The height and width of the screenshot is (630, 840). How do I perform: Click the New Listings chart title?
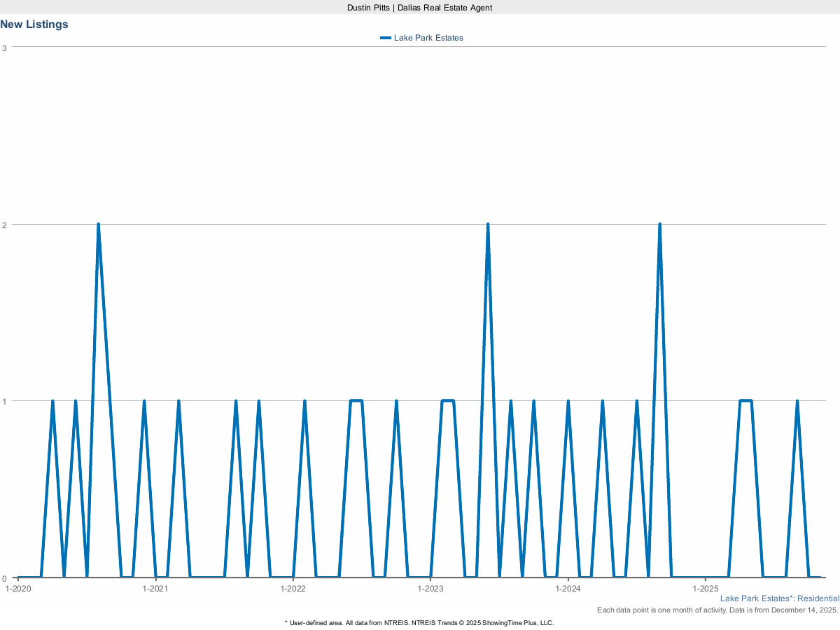34,24
